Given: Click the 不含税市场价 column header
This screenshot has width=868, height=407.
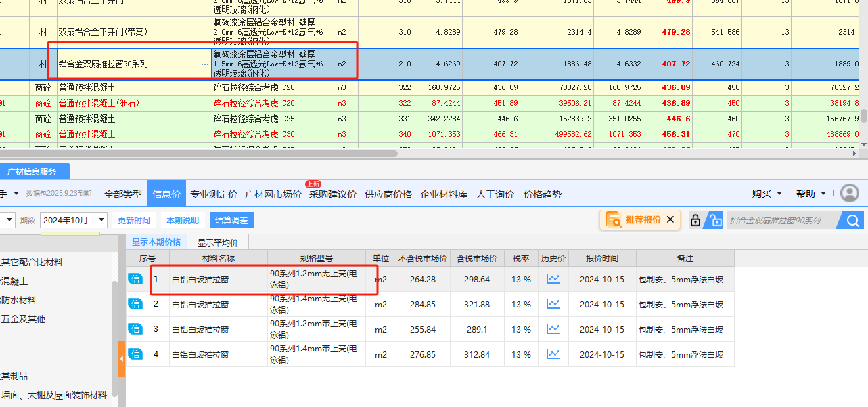Looking at the screenshot, I should click(x=423, y=259).
